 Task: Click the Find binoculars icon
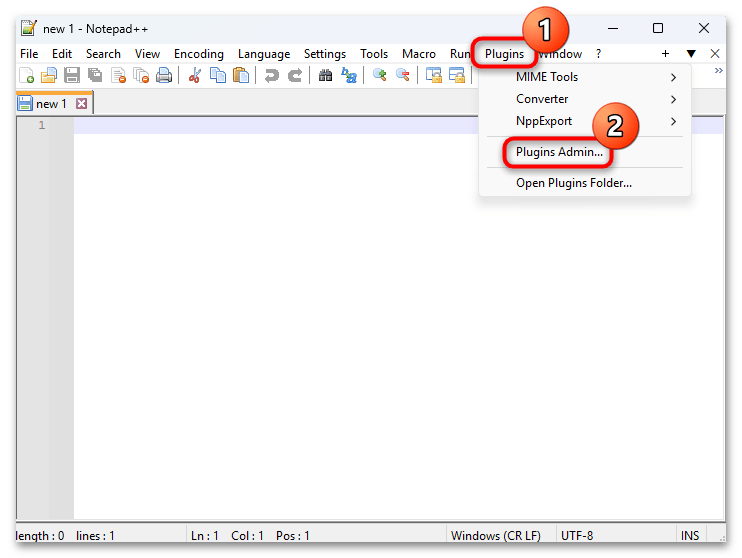point(326,75)
